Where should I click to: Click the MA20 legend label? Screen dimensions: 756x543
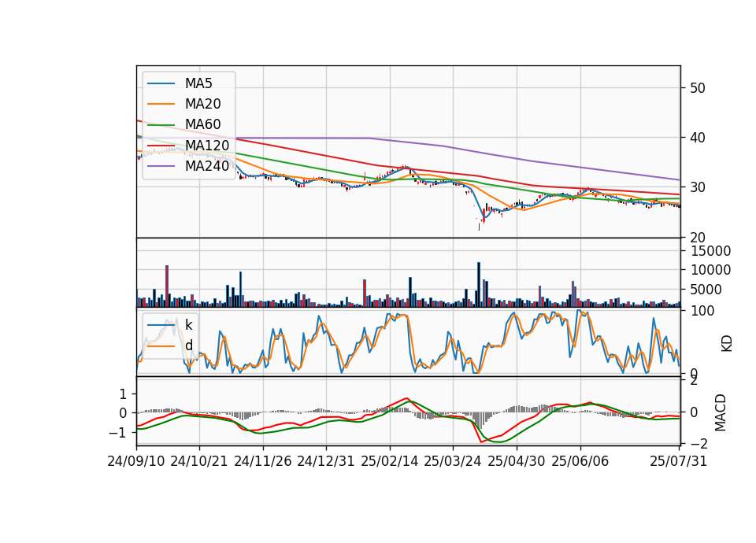(x=202, y=104)
